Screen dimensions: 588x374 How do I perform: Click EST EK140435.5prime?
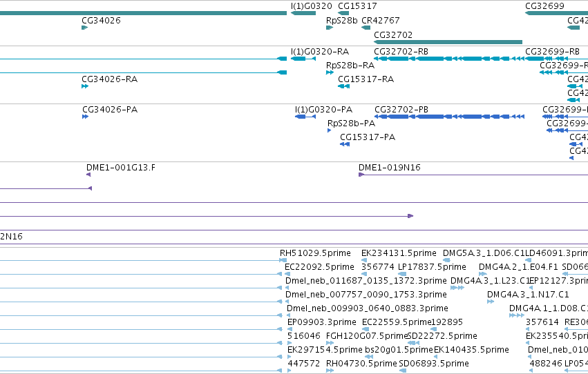click(471, 350)
